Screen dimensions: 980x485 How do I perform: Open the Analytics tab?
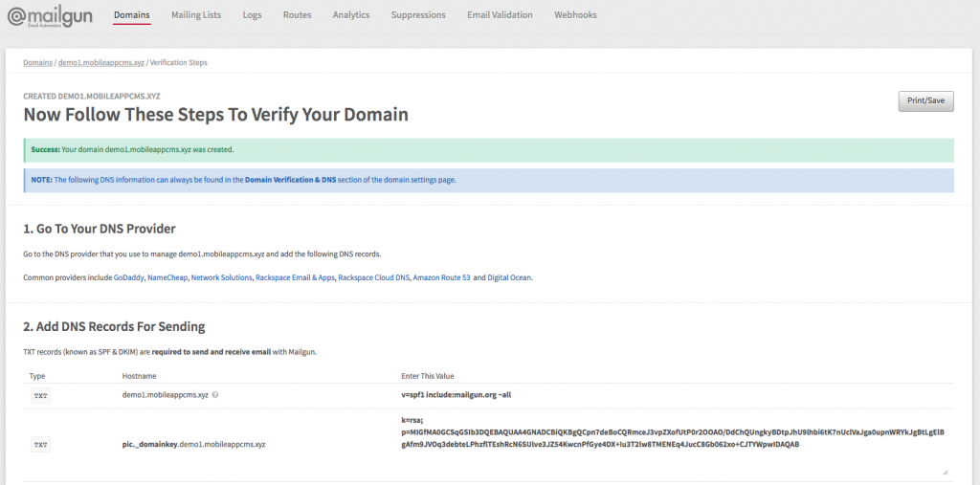[350, 15]
